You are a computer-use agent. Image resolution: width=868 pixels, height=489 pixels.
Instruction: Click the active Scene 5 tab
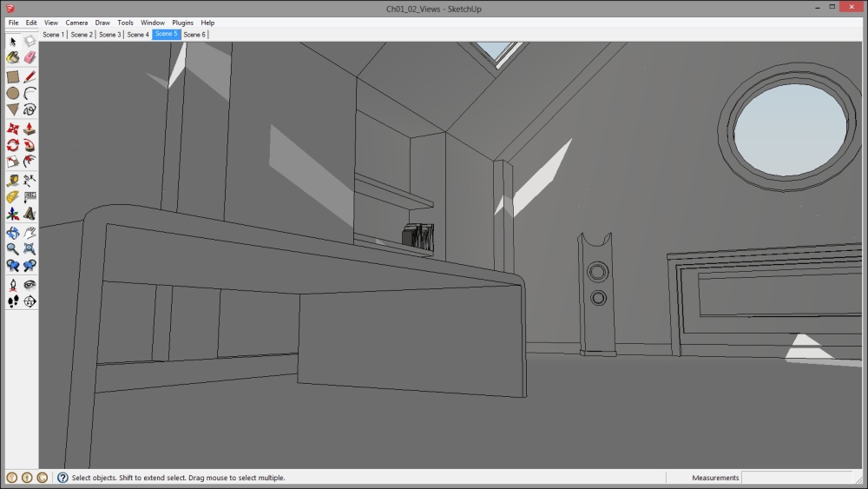click(166, 35)
